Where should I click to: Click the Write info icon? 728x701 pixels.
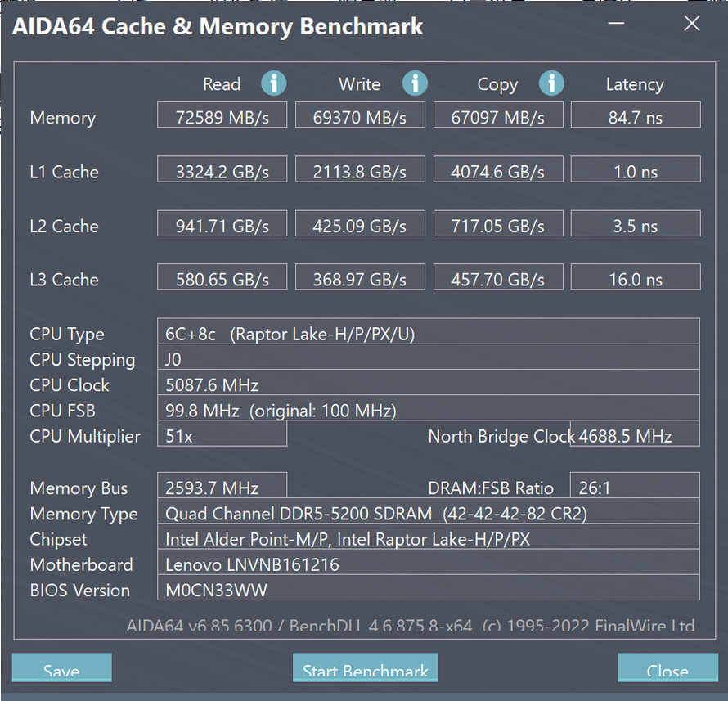click(415, 83)
